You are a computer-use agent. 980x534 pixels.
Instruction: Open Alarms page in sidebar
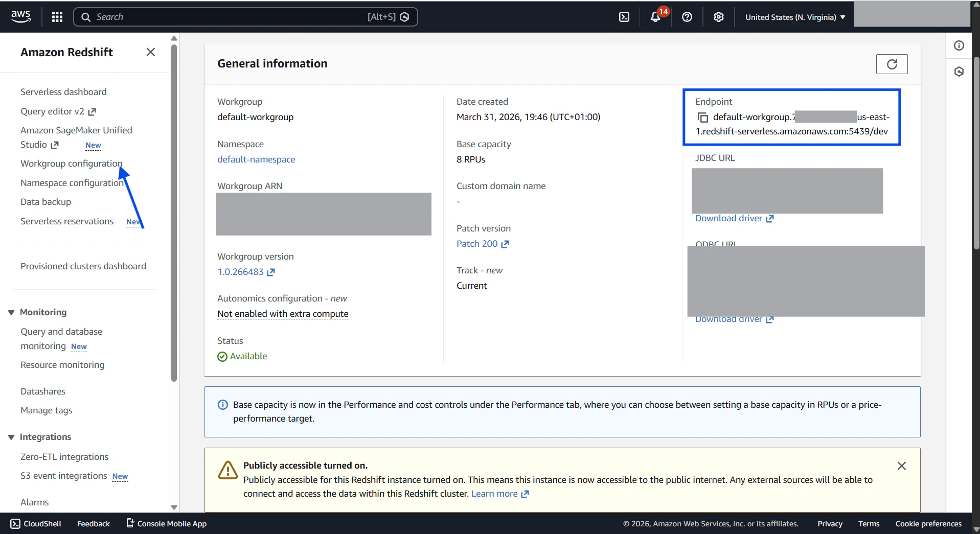click(34, 502)
